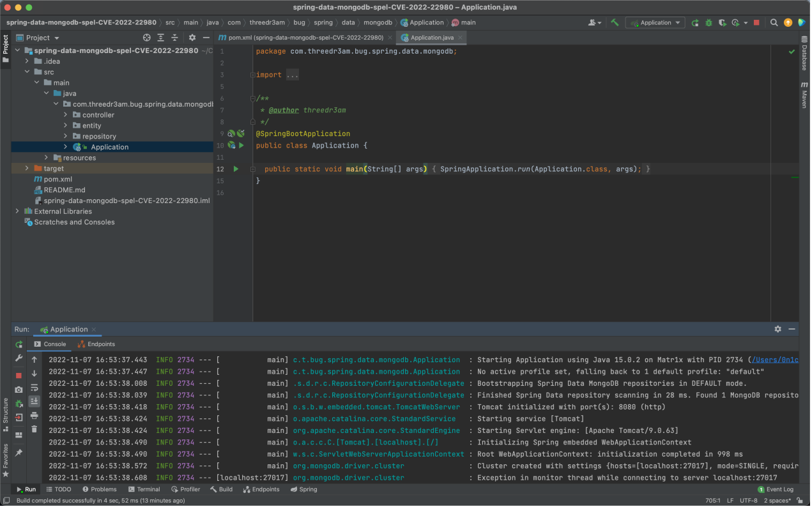Toggle scroll to end of console
The width and height of the screenshot is (812, 509).
34,401
